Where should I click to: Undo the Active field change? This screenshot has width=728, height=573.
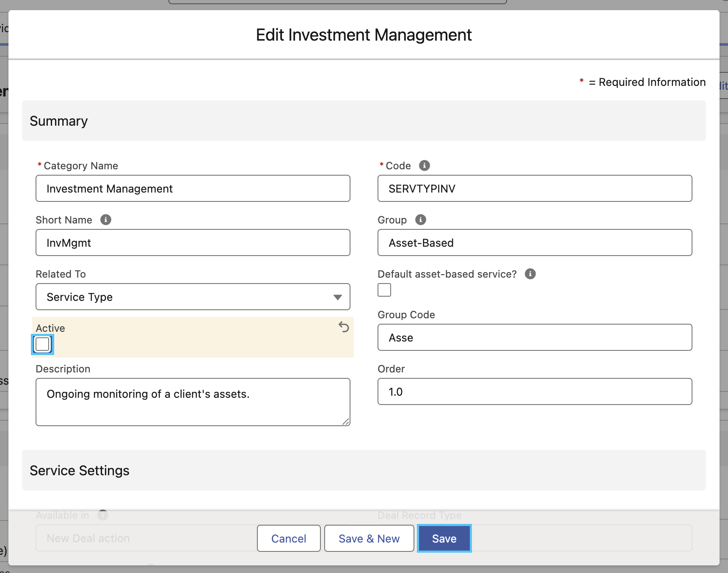point(344,327)
